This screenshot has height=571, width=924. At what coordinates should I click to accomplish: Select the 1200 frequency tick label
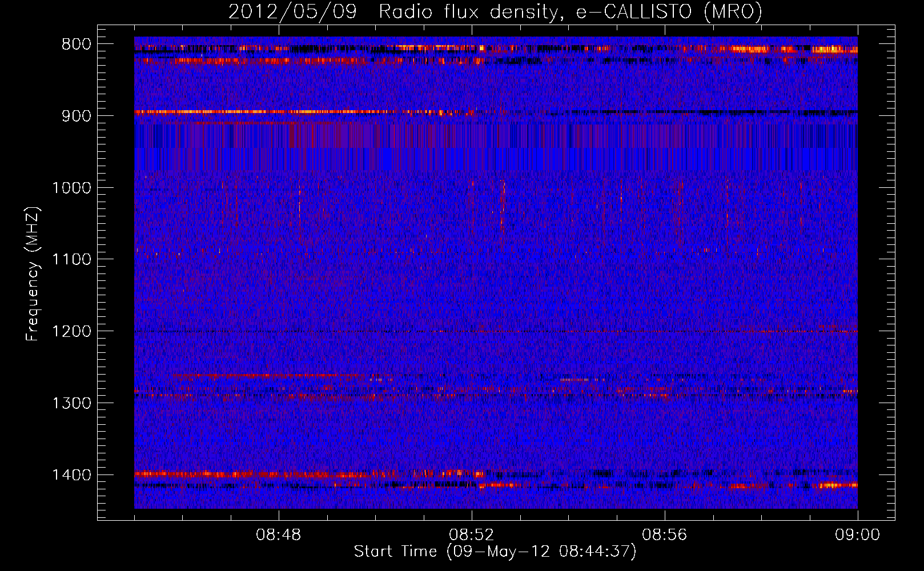tap(71, 332)
